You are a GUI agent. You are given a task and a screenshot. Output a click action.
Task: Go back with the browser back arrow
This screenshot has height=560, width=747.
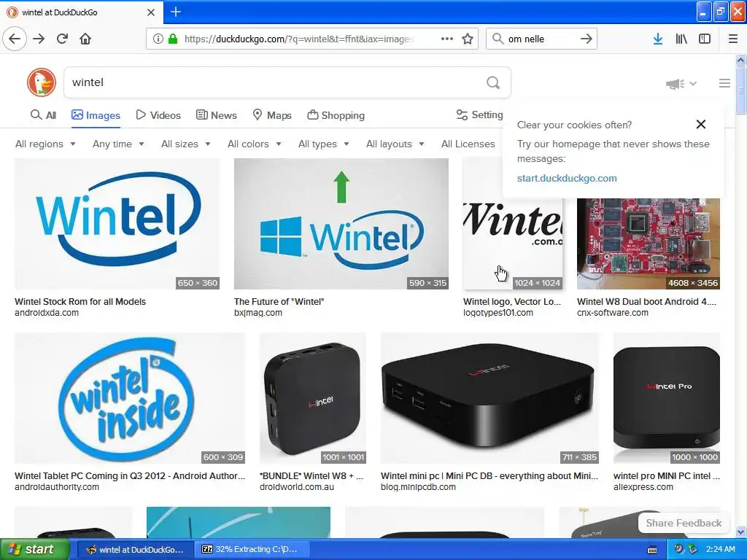[x=15, y=39]
